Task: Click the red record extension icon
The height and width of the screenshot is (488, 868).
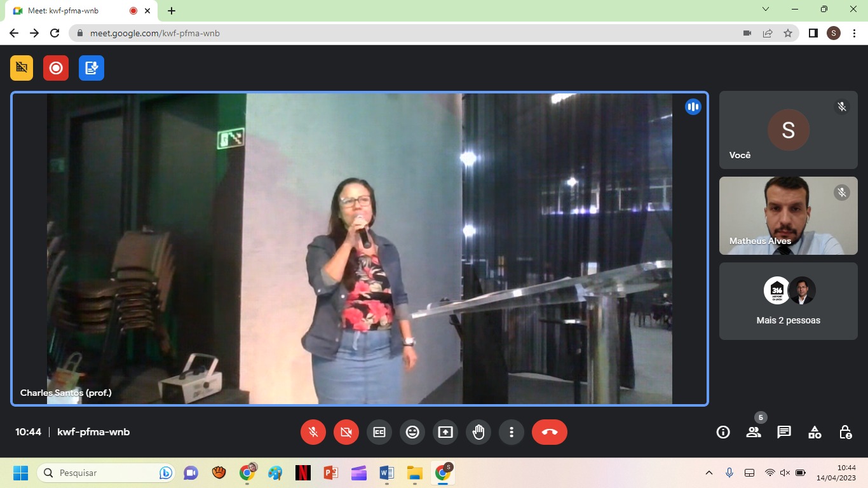Action: [56, 68]
